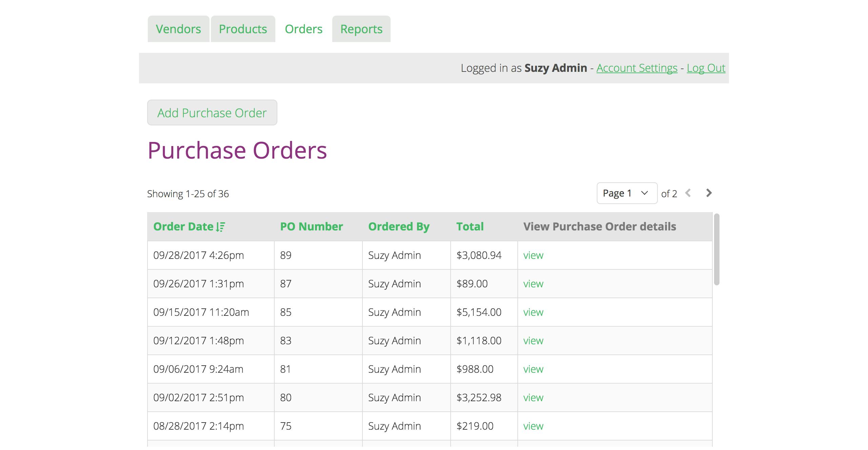This screenshot has height=450, width=868.
Task: Open the Reports tab
Action: coord(361,29)
